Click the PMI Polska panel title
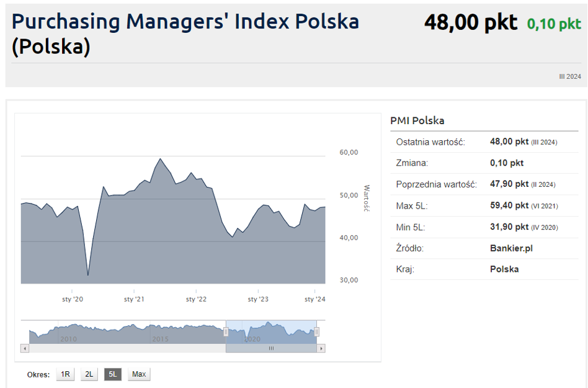The image size is (588, 388). [417, 120]
